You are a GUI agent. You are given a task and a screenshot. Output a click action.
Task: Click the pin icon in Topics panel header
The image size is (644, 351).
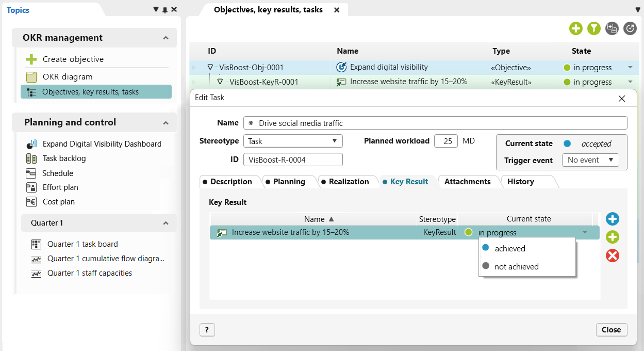pyautogui.click(x=165, y=10)
